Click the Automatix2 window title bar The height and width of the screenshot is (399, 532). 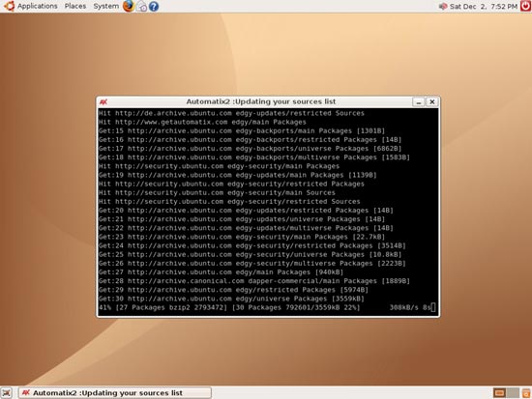pos(260,101)
